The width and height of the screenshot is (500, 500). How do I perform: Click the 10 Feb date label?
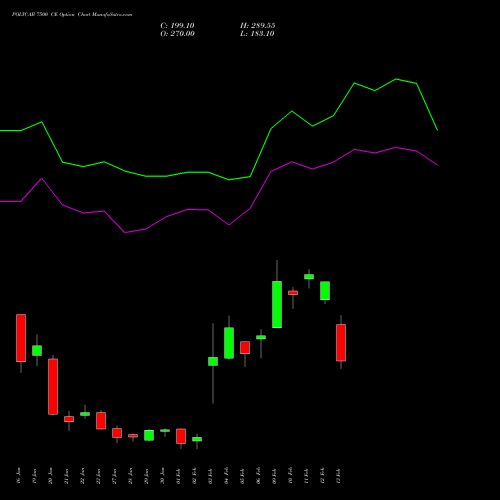click(x=290, y=476)
